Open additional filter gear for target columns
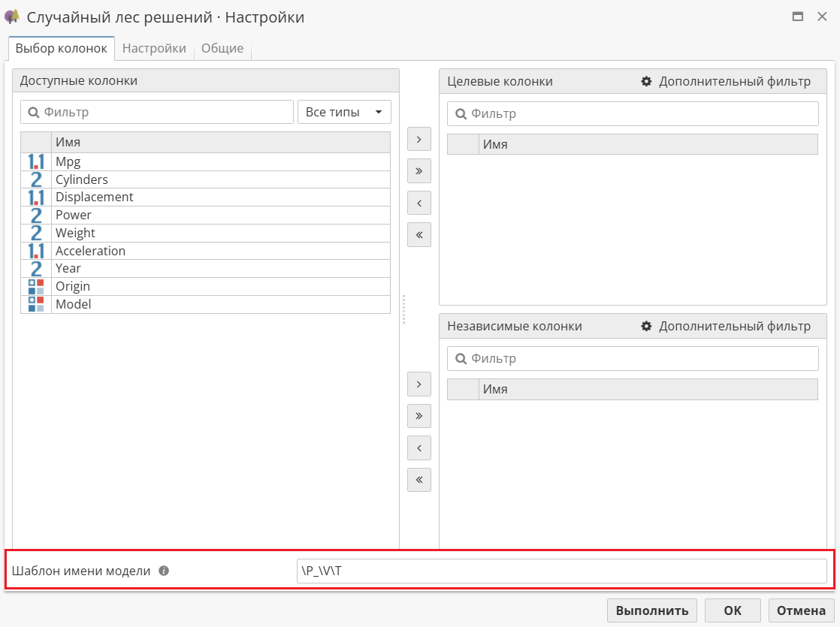Viewport: 840px width, 627px height. coord(647,81)
